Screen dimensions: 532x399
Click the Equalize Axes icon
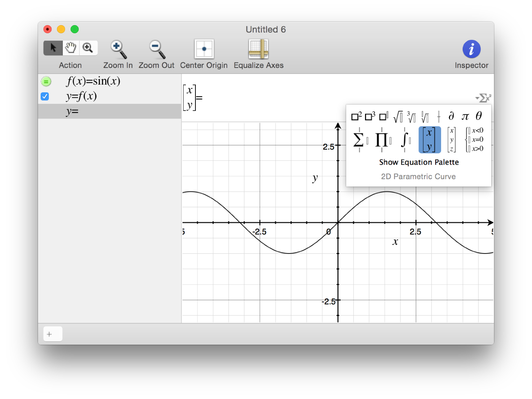[259, 49]
